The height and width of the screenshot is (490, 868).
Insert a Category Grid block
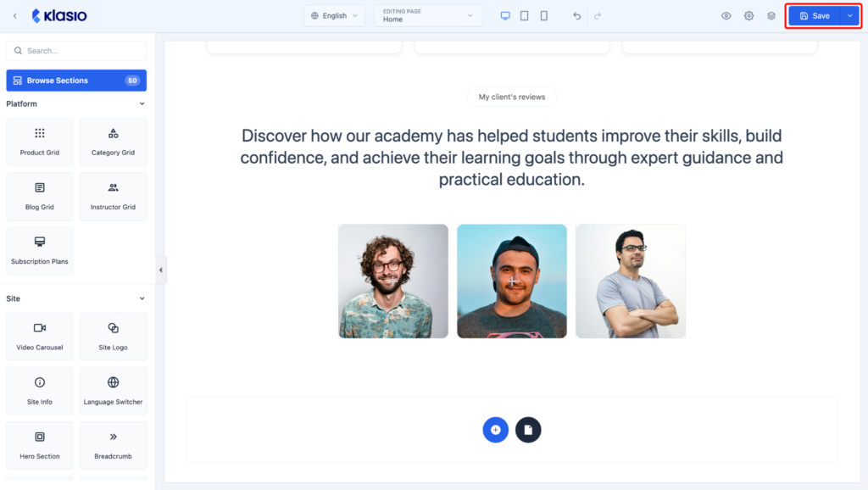(x=113, y=142)
